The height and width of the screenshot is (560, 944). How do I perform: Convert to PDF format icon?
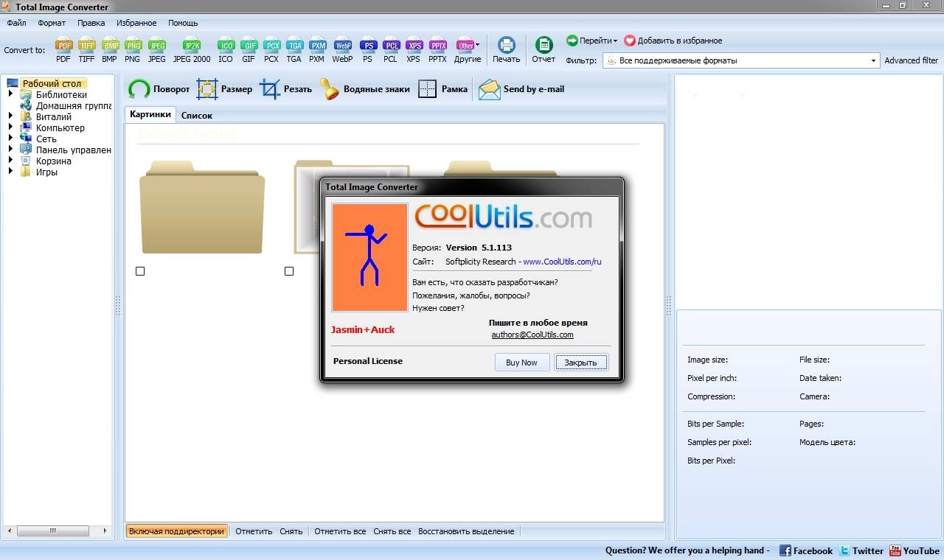(x=63, y=49)
